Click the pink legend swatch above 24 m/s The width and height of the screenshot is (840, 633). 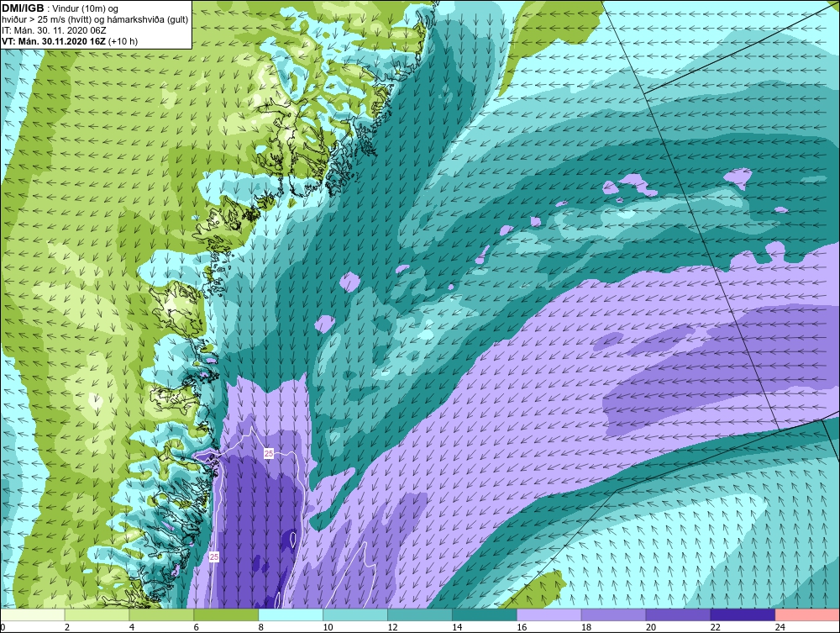807,615
